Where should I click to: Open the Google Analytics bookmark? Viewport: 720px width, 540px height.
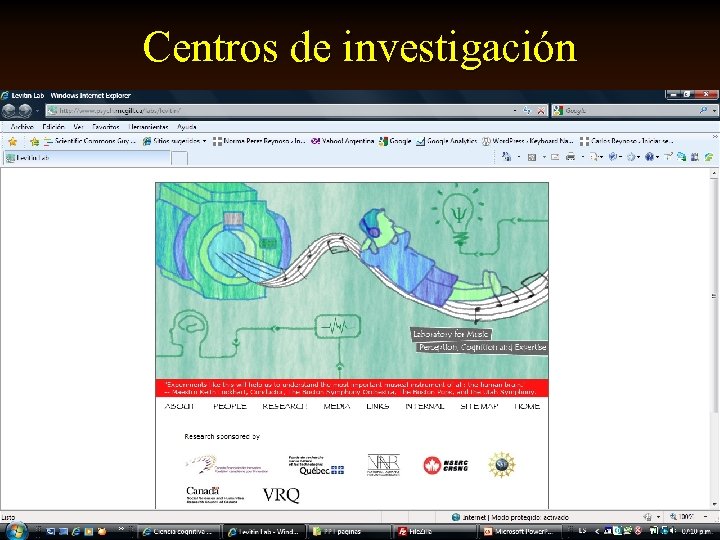click(x=447, y=141)
